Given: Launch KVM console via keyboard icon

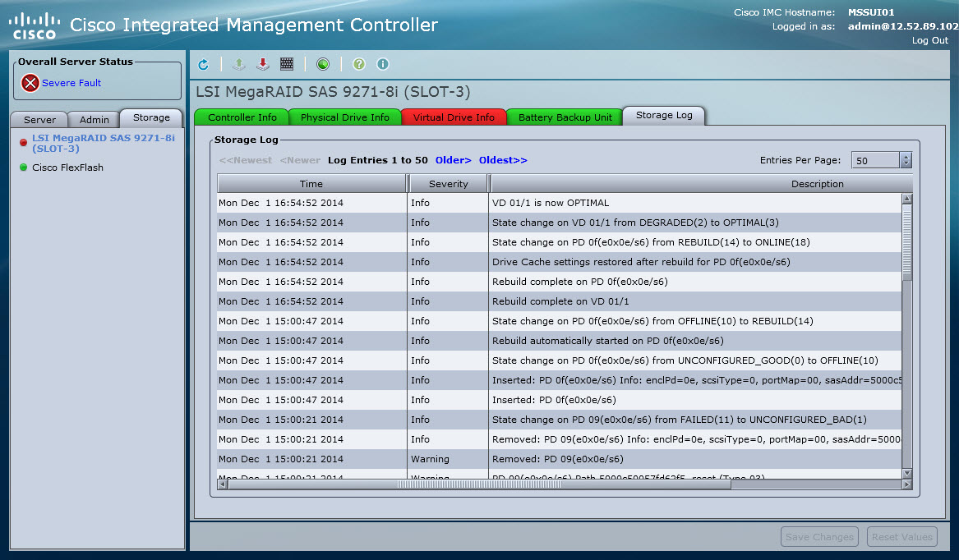Looking at the screenshot, I should coord(287,64).
